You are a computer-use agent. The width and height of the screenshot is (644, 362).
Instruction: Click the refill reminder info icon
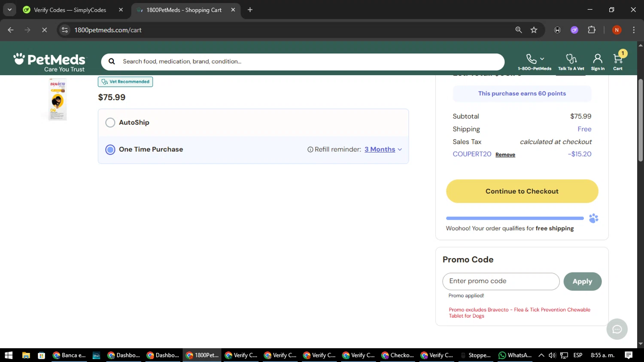pos(310,149)
